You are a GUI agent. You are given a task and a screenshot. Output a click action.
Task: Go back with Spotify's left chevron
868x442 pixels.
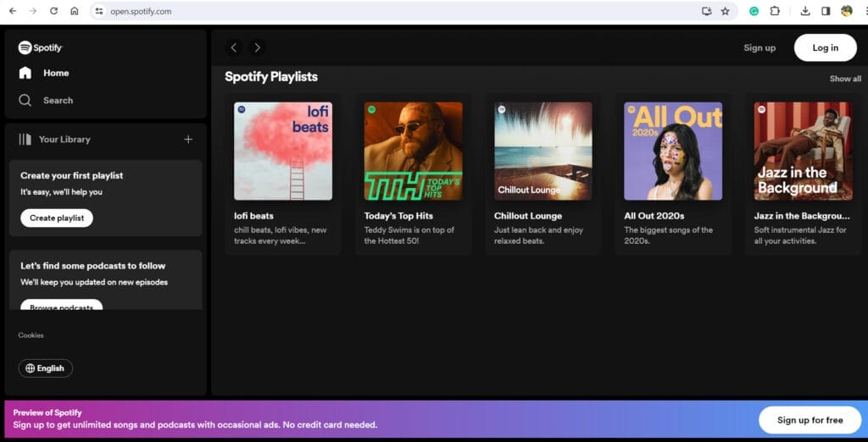coord(234,47)
